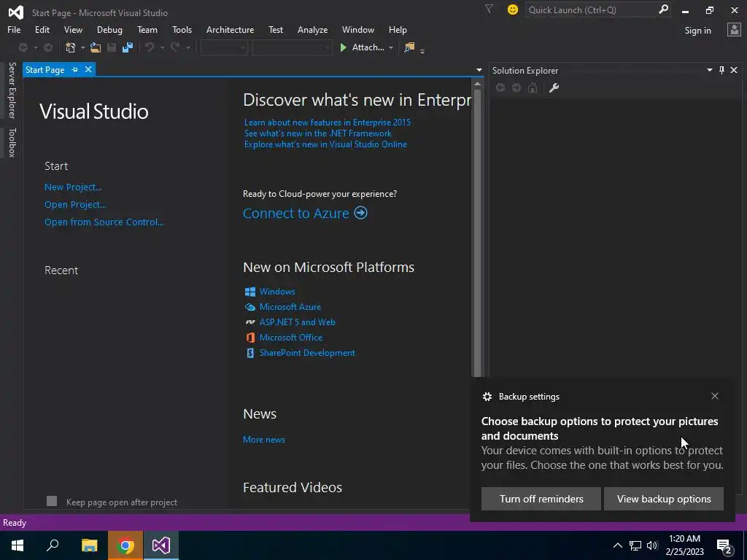The width and height of the screenshot is (747, 560).
Task: Close the Start Page tab
Action: pos(88,69)
